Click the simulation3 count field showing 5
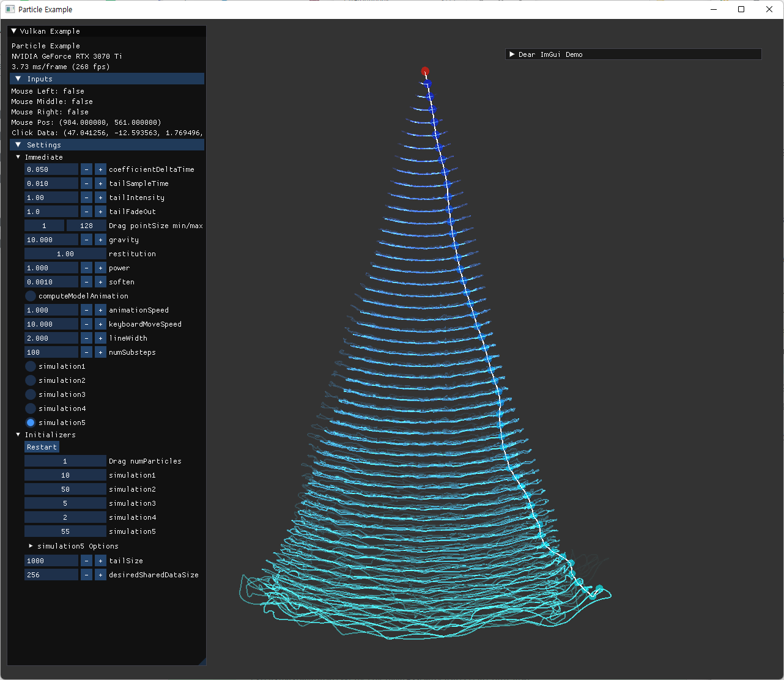The width and height of the screenshot is (784, 680). point(65,503)
